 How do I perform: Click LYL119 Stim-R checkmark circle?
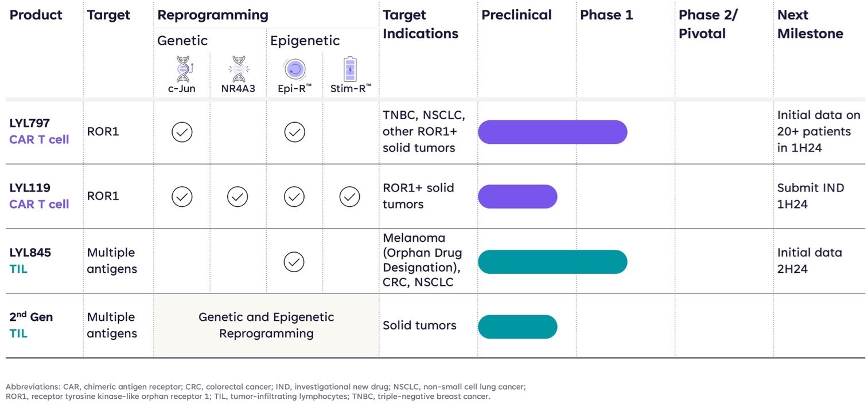pos(349,197)
